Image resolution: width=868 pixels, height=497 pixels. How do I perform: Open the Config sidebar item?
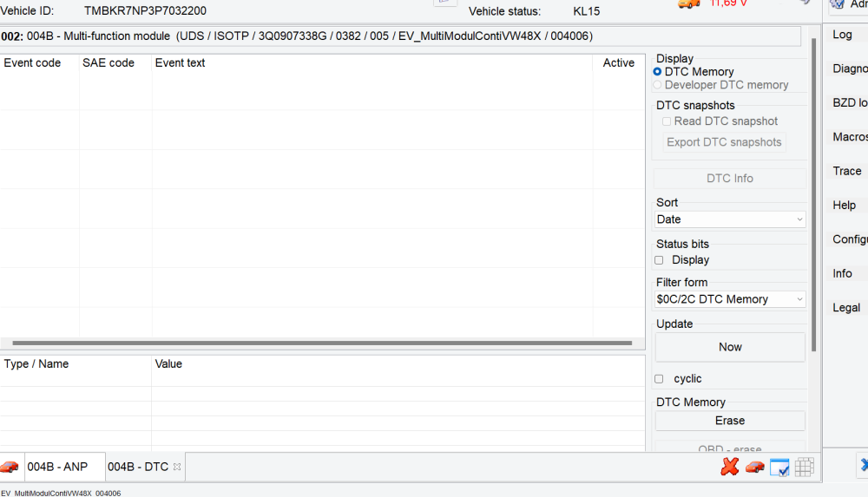coord(850,239)
